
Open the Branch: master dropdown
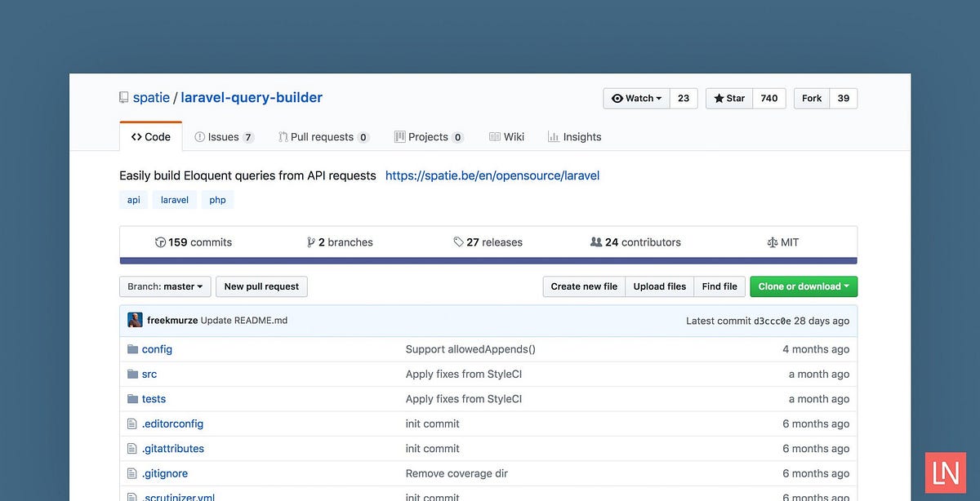[165, 286]
